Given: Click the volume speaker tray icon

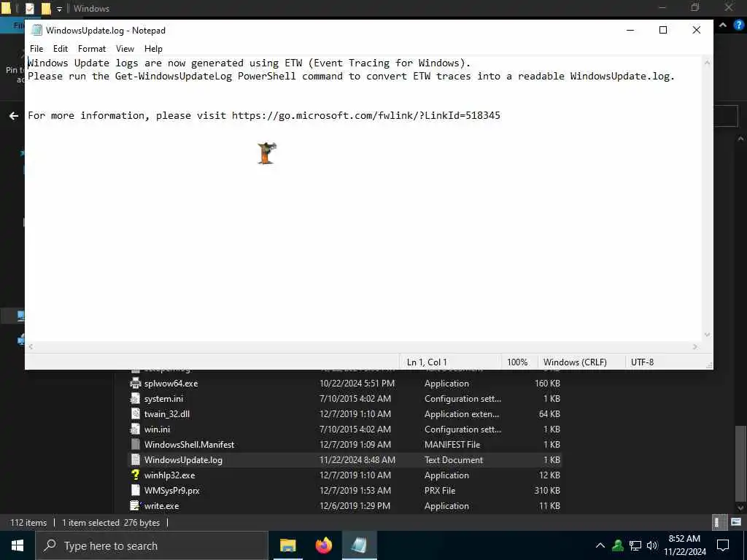Looking at the screenshot, I should [x=651, y=545].
